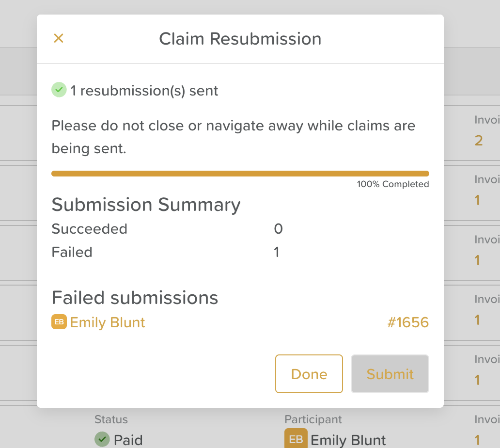The image size is (500, 448).
Task: Click the Failed count of 1
Action: coord(277,252)
